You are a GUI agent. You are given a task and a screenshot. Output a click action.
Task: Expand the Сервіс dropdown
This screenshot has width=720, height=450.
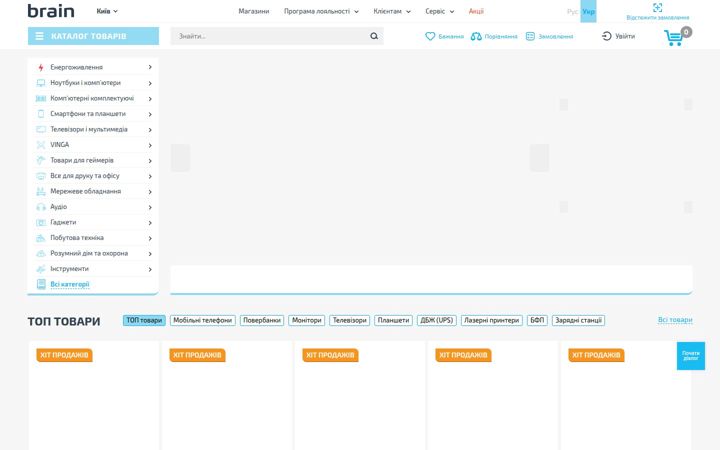click(x=439, y=11)
